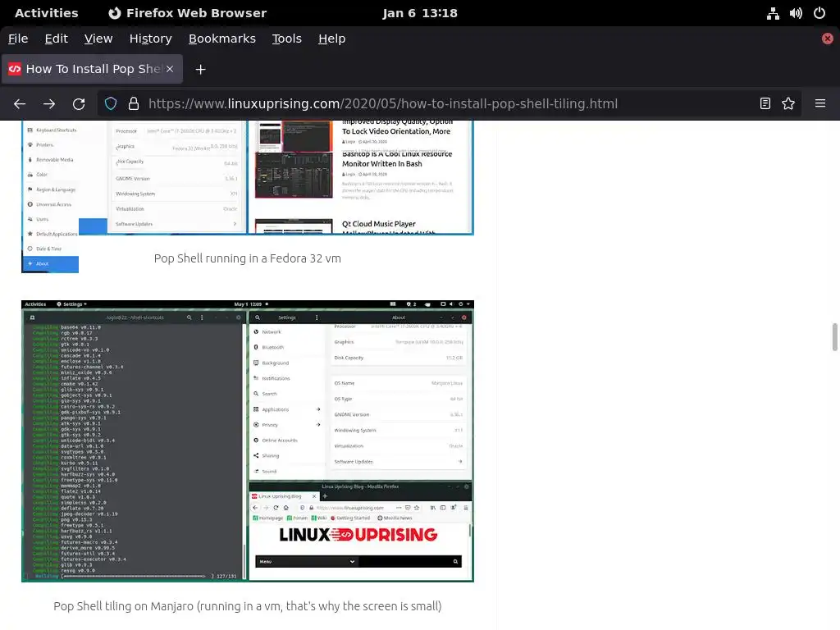The width and height of the screenshot is (840, 630).
Task: View site security lock information
Action: 134,103
